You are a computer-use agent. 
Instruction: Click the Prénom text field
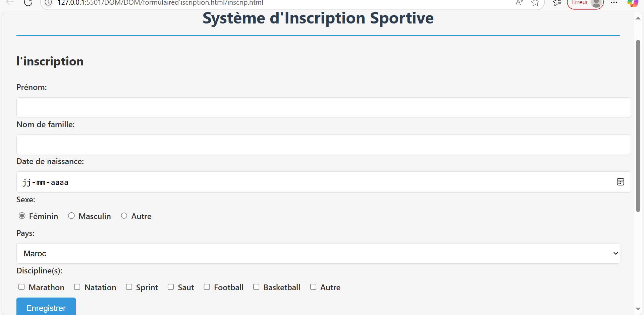click(323, 107)
